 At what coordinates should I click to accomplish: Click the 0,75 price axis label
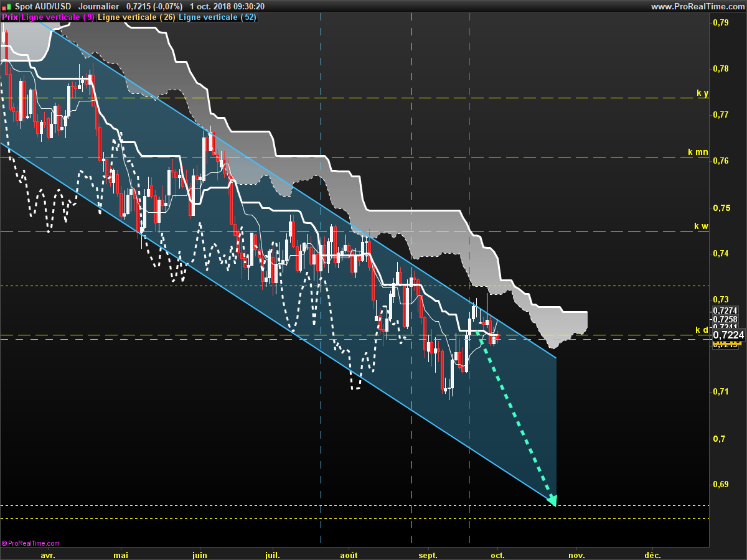pyautogui.click(x=720, y=207)
